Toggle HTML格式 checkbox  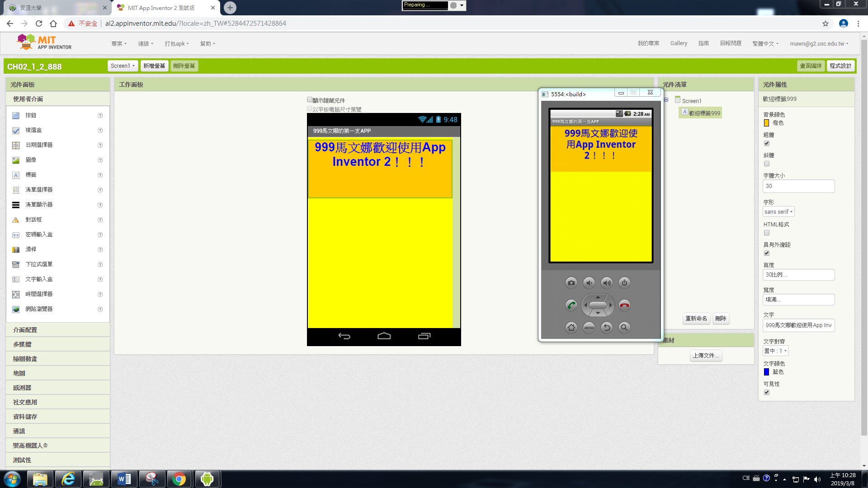click(x=767, y=233)
